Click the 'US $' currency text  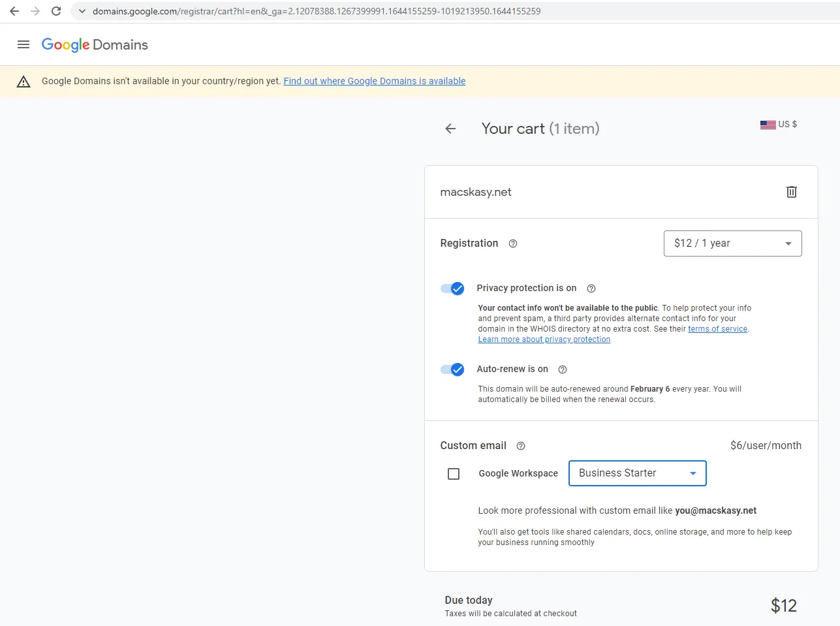(x=788, y=124)
